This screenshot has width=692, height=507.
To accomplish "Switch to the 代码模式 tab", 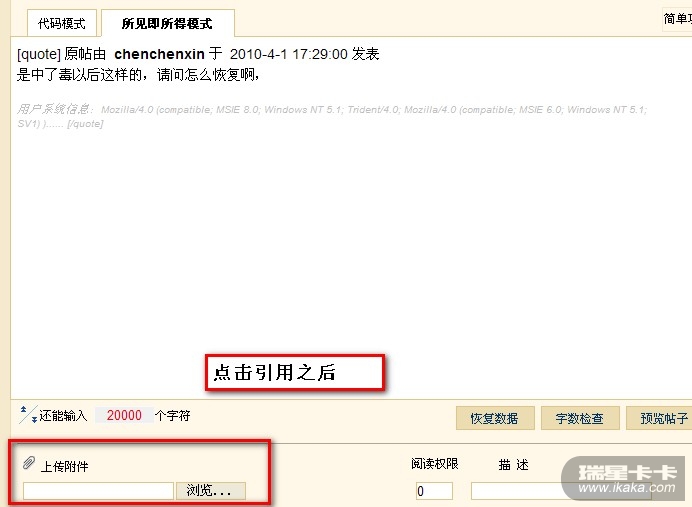I will 62,23.
